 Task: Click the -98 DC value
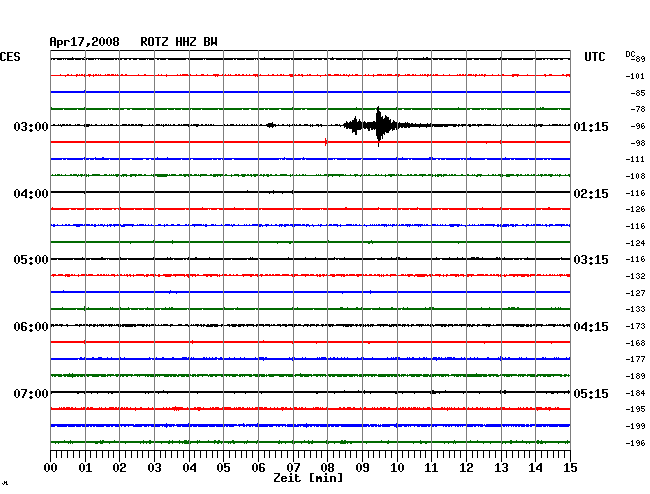637,143
